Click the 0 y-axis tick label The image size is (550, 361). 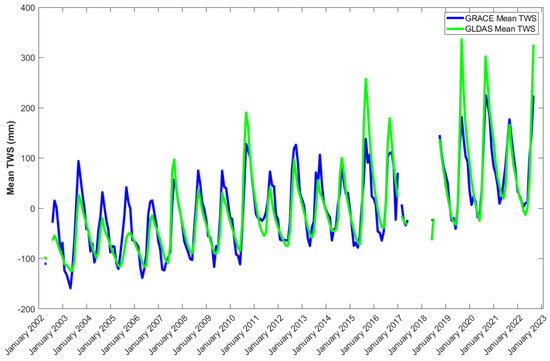[33, 208]
